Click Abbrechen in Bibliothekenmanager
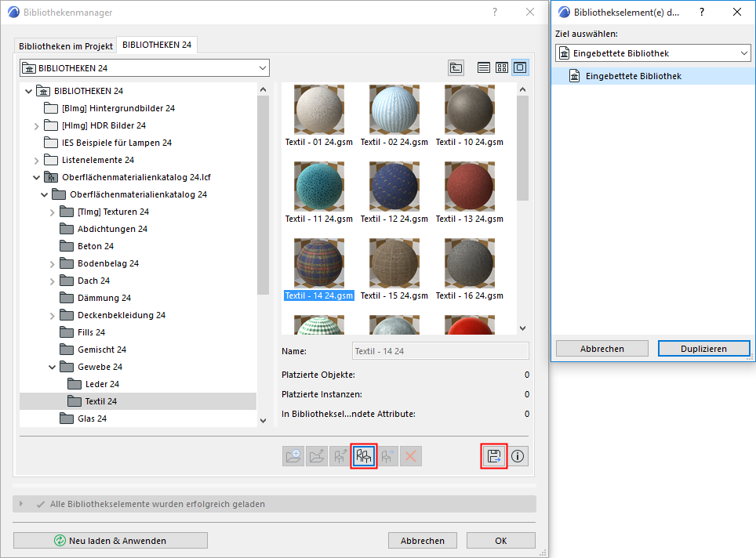This screenshot has height=558, width=756. [x=423, y=540]
